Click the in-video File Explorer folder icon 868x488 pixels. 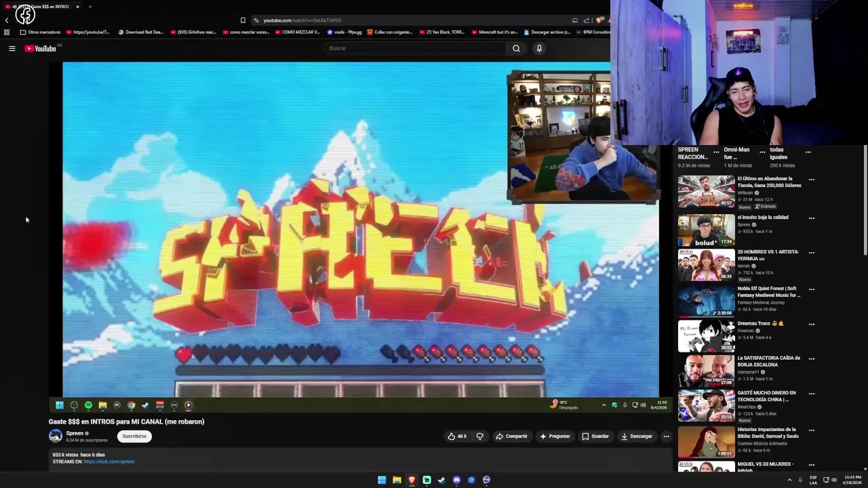(102, 405)
